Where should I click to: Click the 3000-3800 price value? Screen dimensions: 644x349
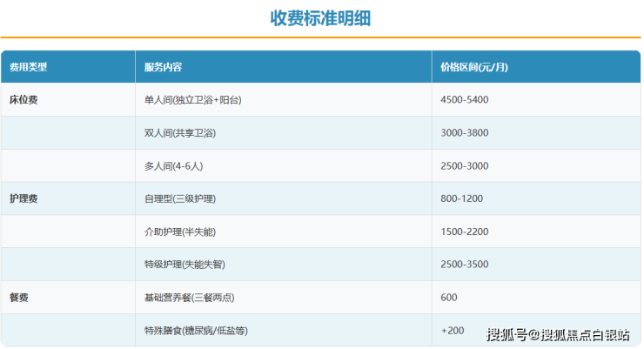(465, 133)
